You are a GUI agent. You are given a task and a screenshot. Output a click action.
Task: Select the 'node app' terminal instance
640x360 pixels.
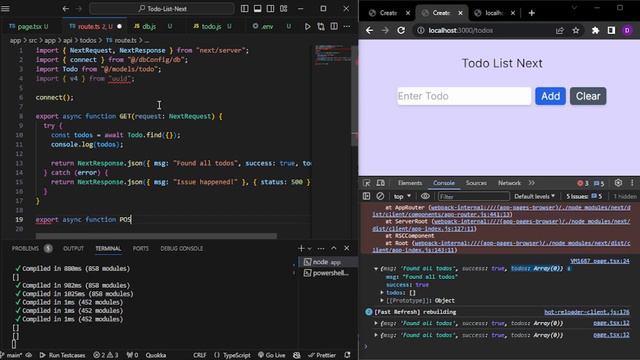[x=328, y=262]
